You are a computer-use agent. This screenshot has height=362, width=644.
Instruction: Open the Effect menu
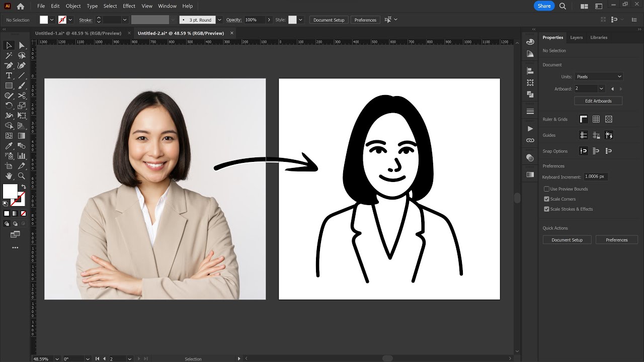(129, 6)
